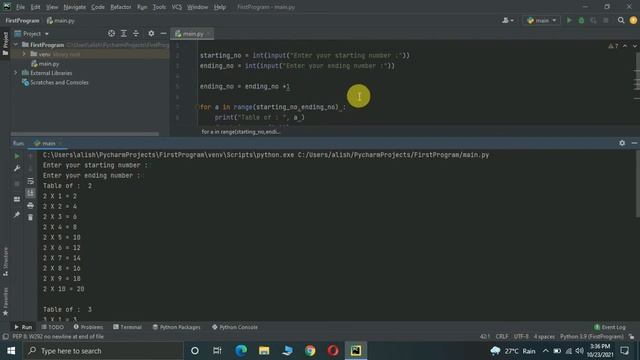This screenshot has width=640, height=360.
Task: Collapse the FirstProgram root folder
Action: coord(16,44)
